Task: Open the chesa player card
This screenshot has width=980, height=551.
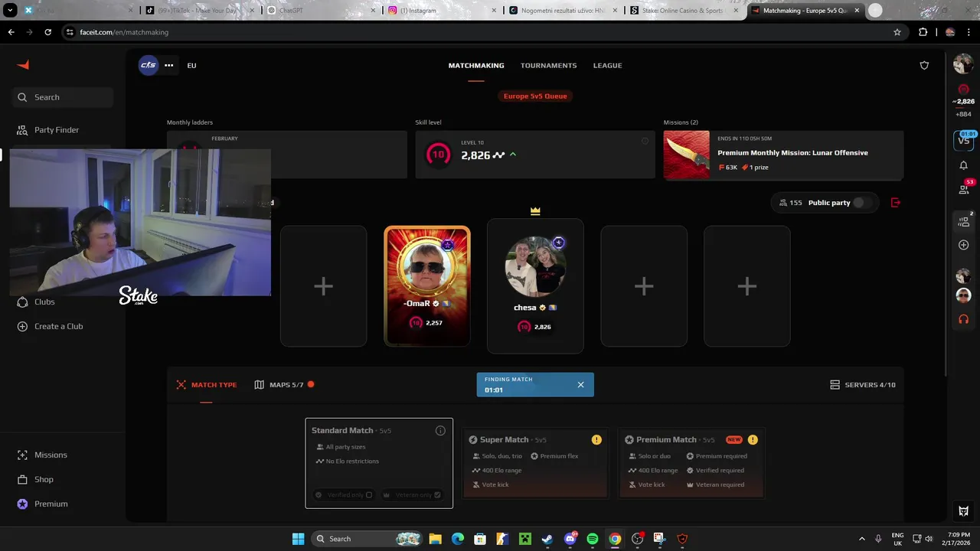Action: pyautogui.click(x=535, y=286)
